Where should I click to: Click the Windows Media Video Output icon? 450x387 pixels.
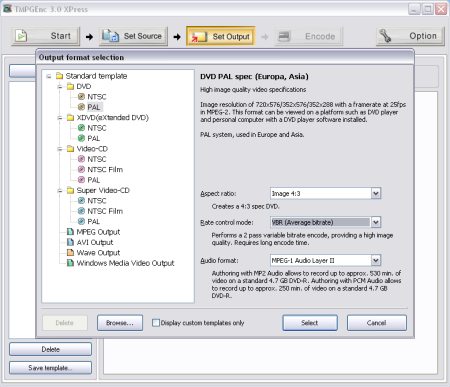tap(70, 263)
